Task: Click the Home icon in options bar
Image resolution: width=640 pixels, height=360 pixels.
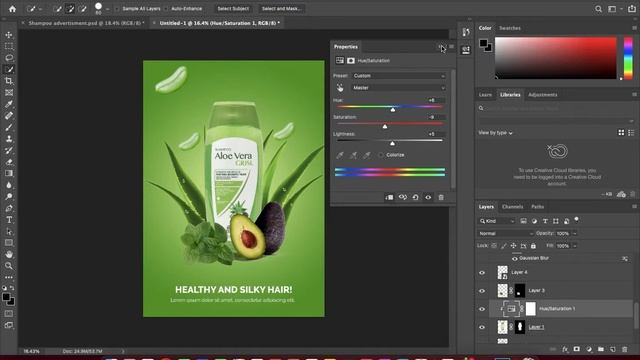Action: [12, 9]
